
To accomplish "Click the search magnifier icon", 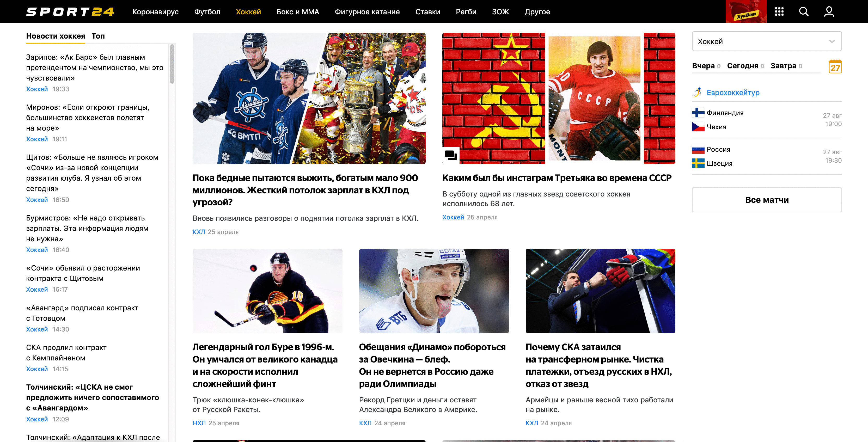I will pyautogui.click(x=804, y=12).
